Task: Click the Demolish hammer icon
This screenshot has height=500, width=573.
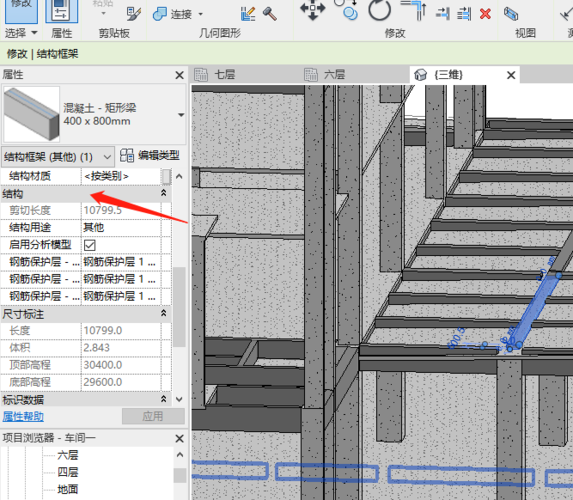Action: click(270, 14)
